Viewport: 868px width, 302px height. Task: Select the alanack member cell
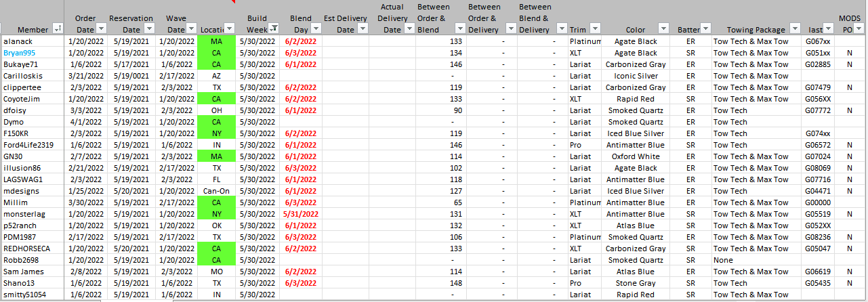18,41
